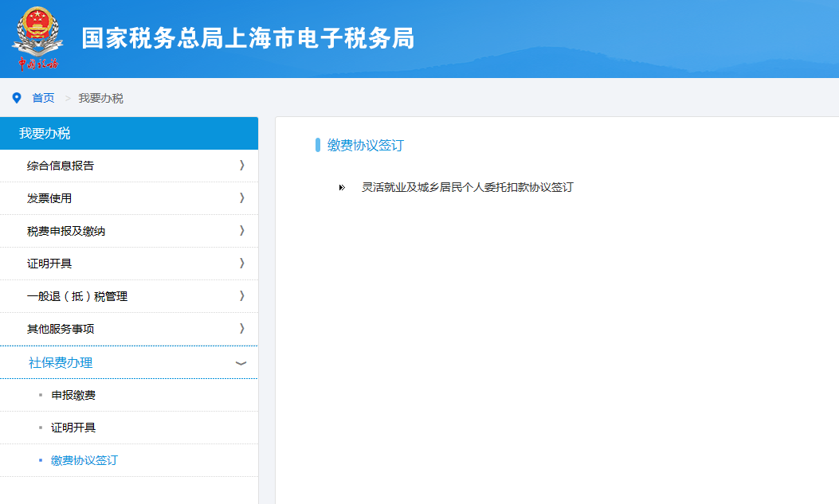Viewport: 839px width, 504px height.
Task: Open 灵活就业及城乡居民个人委托扣款协议签订 link
Action: (x=468, y=188)
